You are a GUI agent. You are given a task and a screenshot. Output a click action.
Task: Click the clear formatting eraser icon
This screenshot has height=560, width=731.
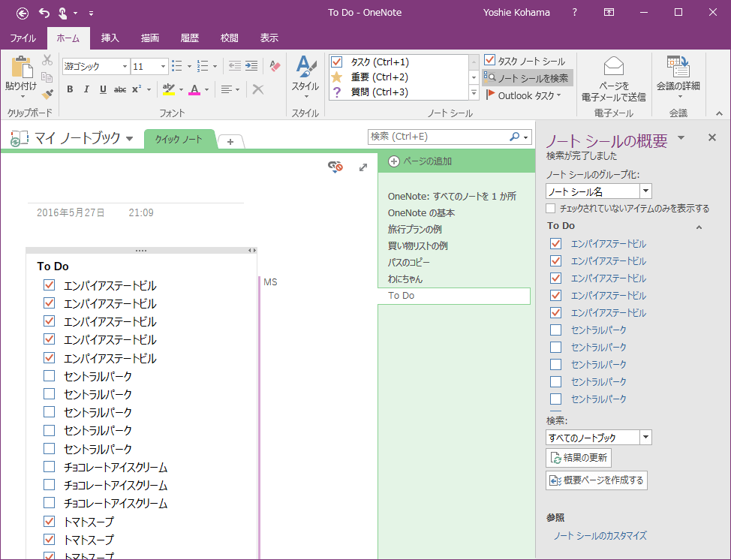(x=275, y=66)
